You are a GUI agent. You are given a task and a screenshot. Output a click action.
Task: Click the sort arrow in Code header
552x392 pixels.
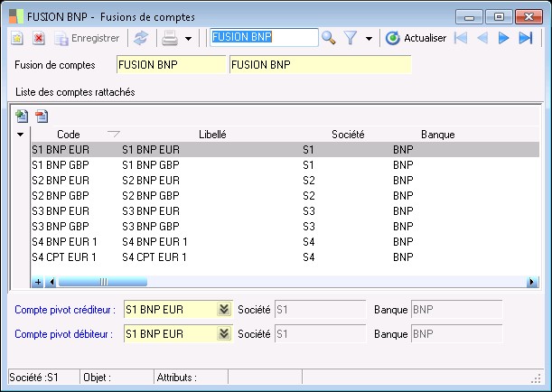pyautogui.click(x=113, y=134)
